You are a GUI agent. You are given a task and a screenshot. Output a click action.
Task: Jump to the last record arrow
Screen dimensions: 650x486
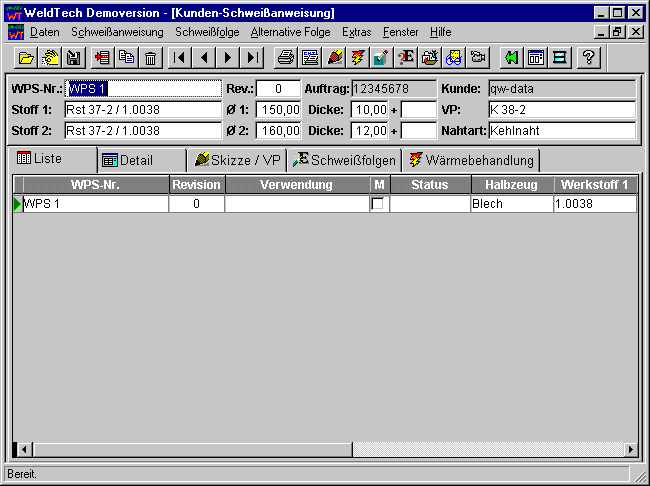pyautogui.click(x=253, y=57)
